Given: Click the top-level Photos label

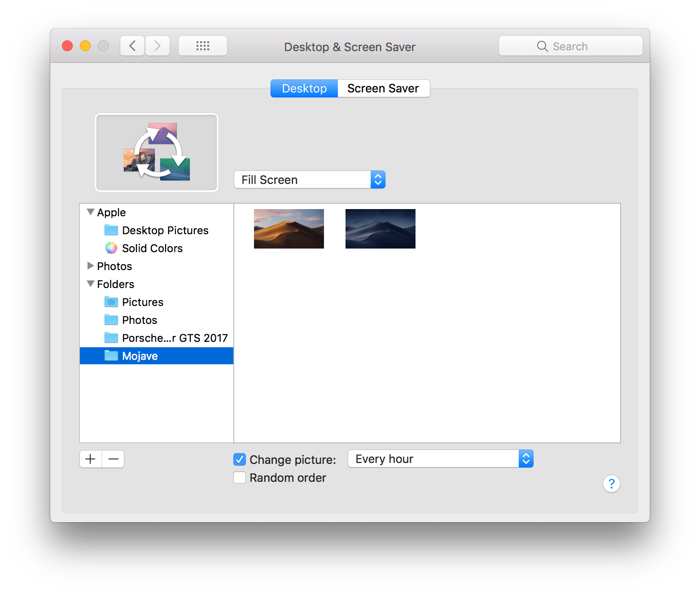Looking at the screenshot, I should click(114, 266).
